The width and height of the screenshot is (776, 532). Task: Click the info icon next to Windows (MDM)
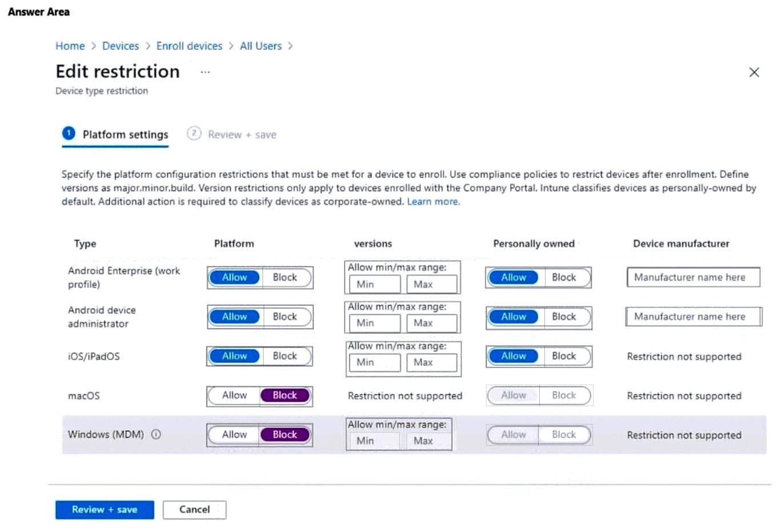click(x=156, y=434)
